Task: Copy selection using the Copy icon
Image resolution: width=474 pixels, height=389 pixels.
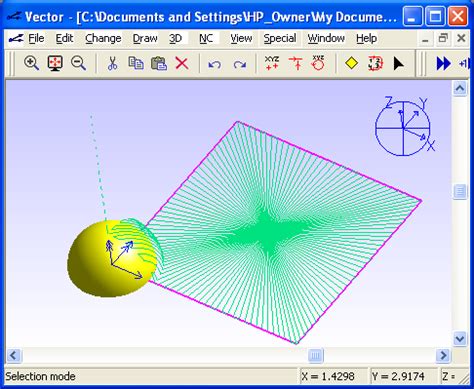Action: (136, 63)
